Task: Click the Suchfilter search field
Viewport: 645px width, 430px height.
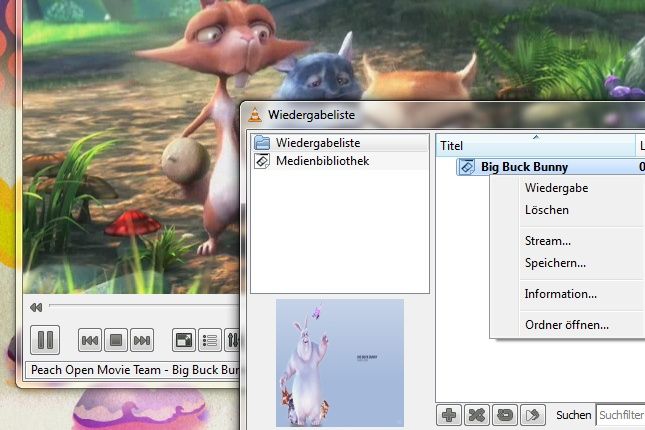Action: (620, 414)
